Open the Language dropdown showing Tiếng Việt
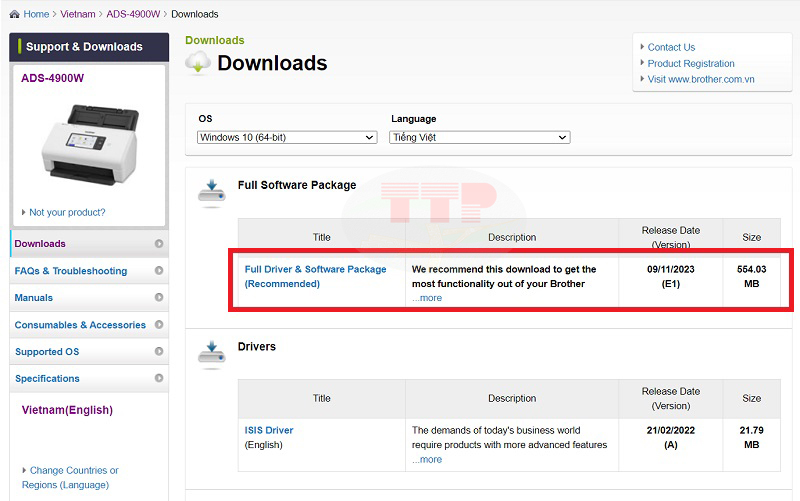Viewport: 800px width, 501px height. point(479,138)
